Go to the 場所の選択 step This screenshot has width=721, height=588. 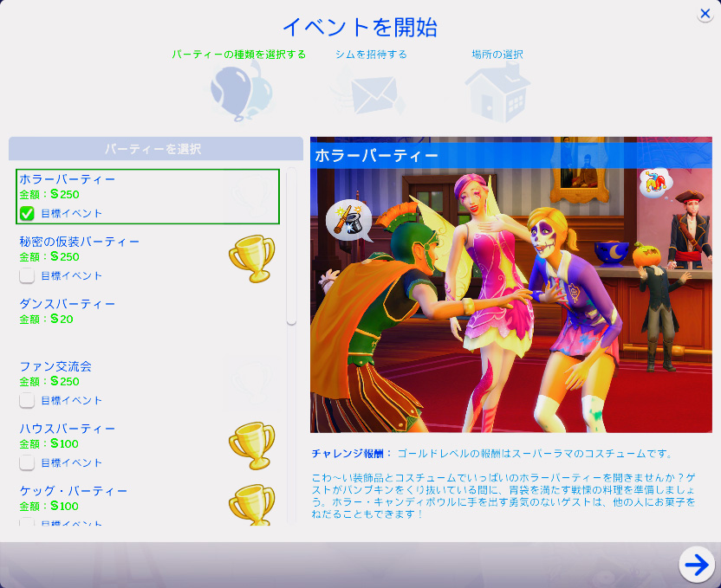click(x=497, y=54)
